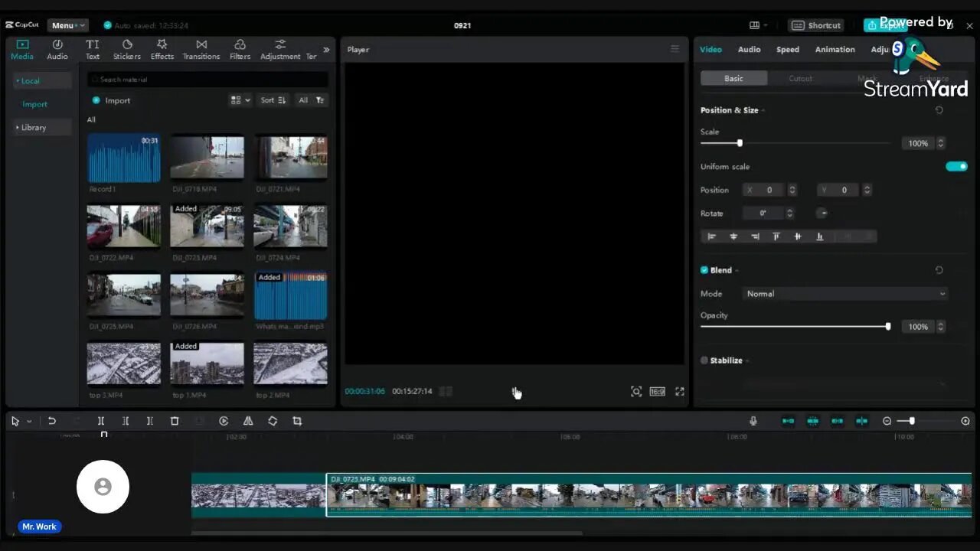Click the player ratio 16:9 icon
Screen dimensions: 980x551
pyautogui.click(x=657, y=391)
